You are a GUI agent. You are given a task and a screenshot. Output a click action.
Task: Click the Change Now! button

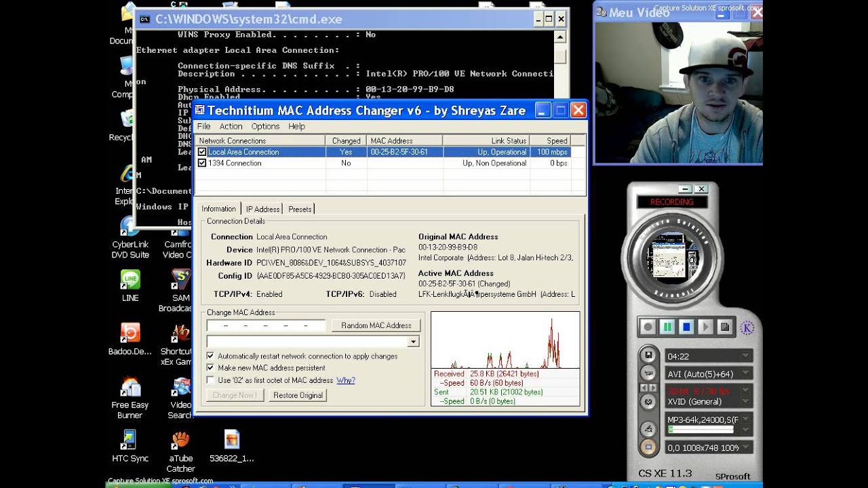(x=234, y=395)
